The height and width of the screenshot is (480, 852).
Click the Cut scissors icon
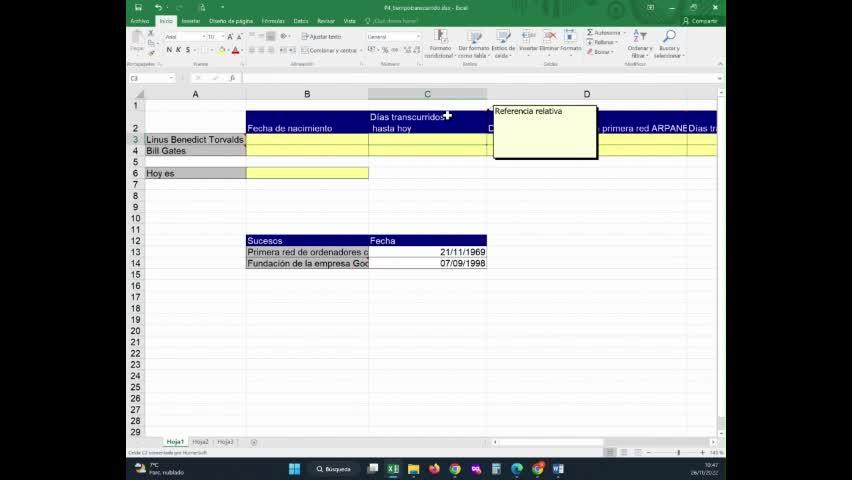point(151,34)
